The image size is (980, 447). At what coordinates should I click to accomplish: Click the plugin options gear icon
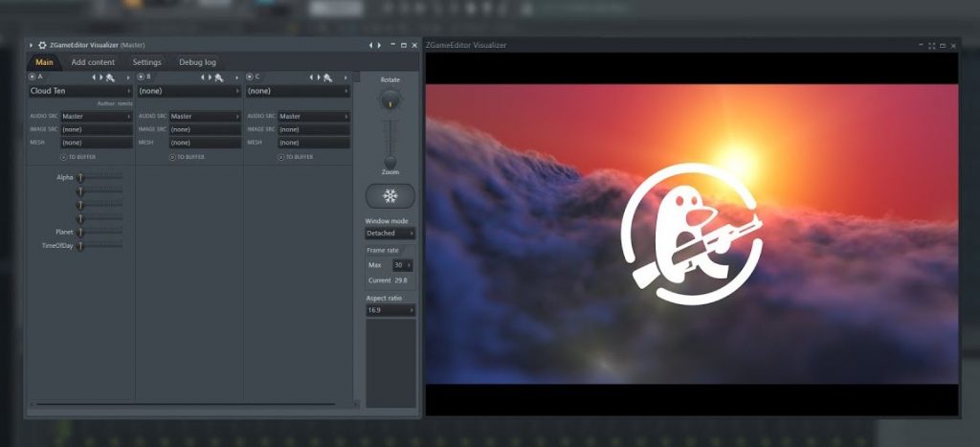coord(42,45)
